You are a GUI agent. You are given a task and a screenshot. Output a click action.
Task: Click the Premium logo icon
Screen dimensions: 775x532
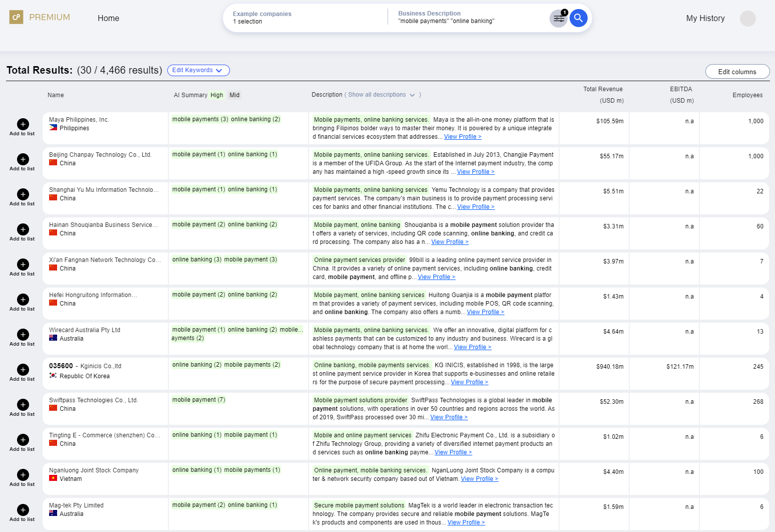[16, 17]
